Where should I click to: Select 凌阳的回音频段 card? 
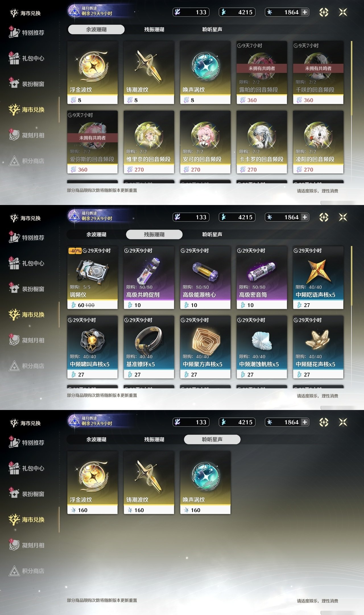pos(318,142)
